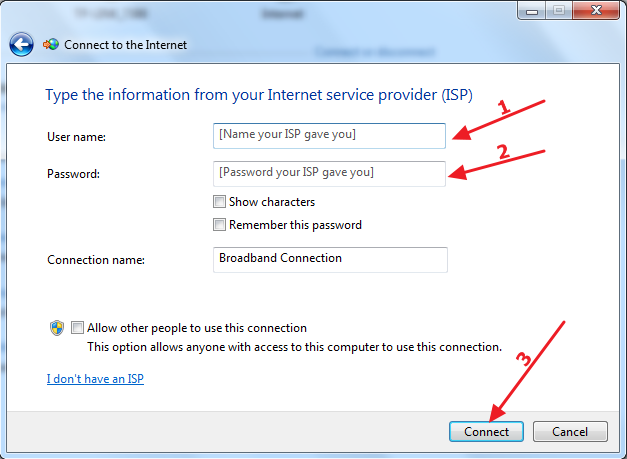Viewport: 627px width, 459px height.
Task: Select the Broadband Connection name field
Action: click(329, 259)
